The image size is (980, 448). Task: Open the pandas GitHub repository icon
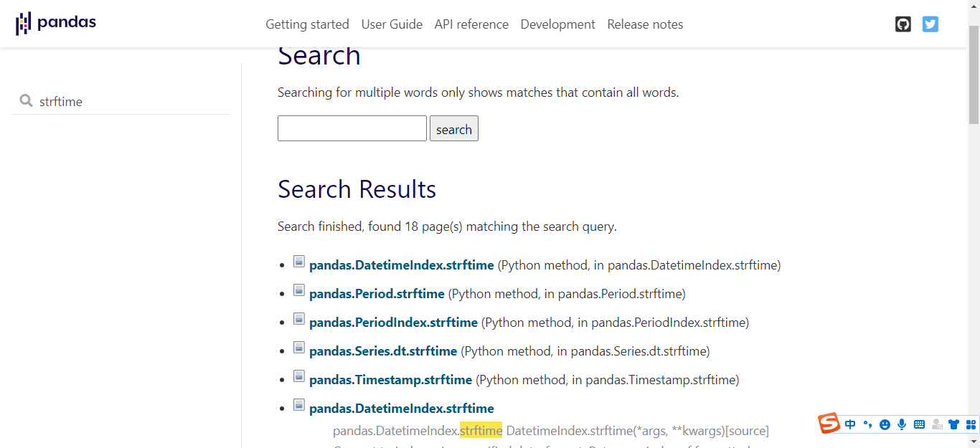pos(903,24)
